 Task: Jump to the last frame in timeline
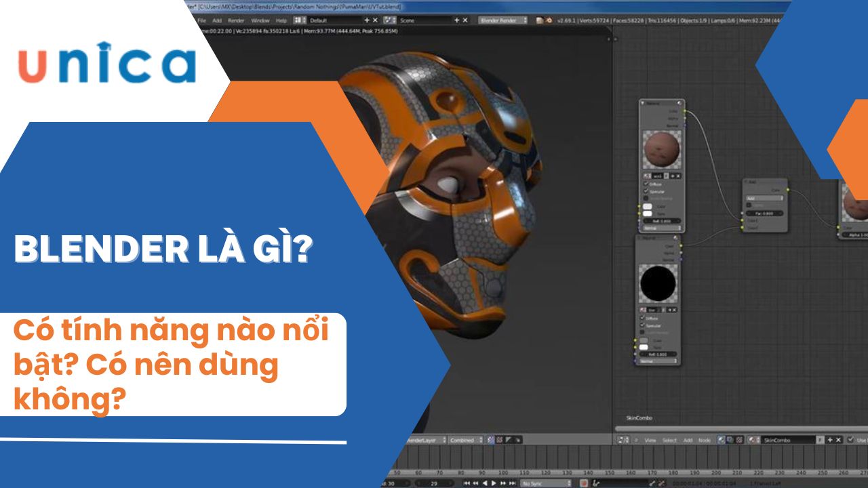pos(511,483)
